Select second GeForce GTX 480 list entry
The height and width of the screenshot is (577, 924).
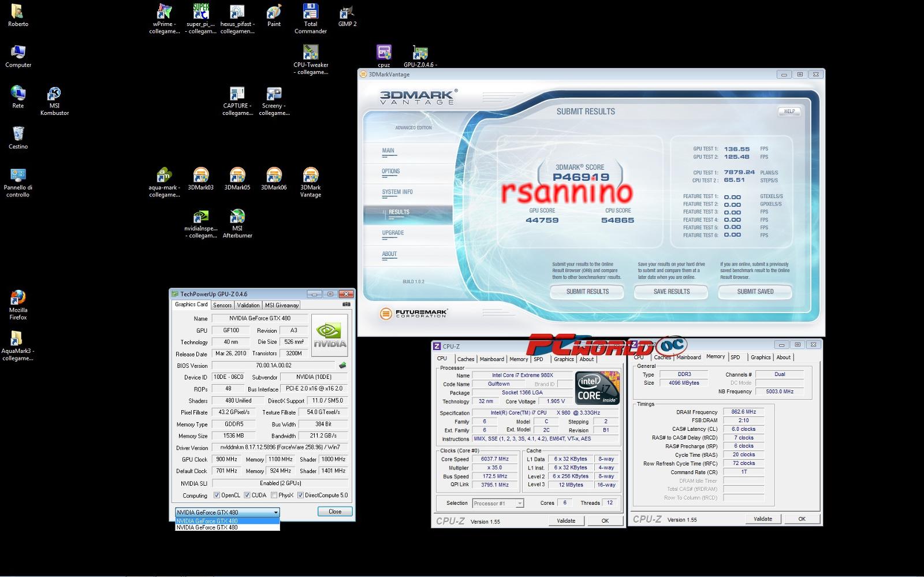(228, 527)
